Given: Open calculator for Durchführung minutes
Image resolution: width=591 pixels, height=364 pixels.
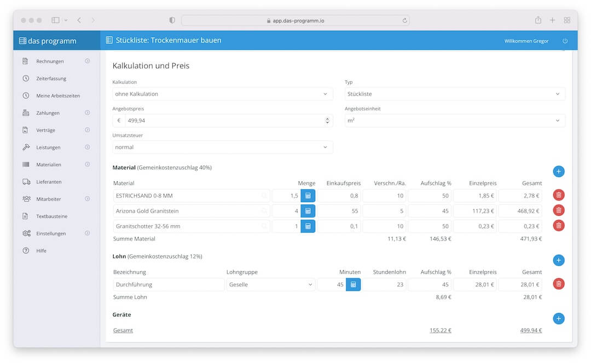Looking at the screenshot, I should click(353, 285).
